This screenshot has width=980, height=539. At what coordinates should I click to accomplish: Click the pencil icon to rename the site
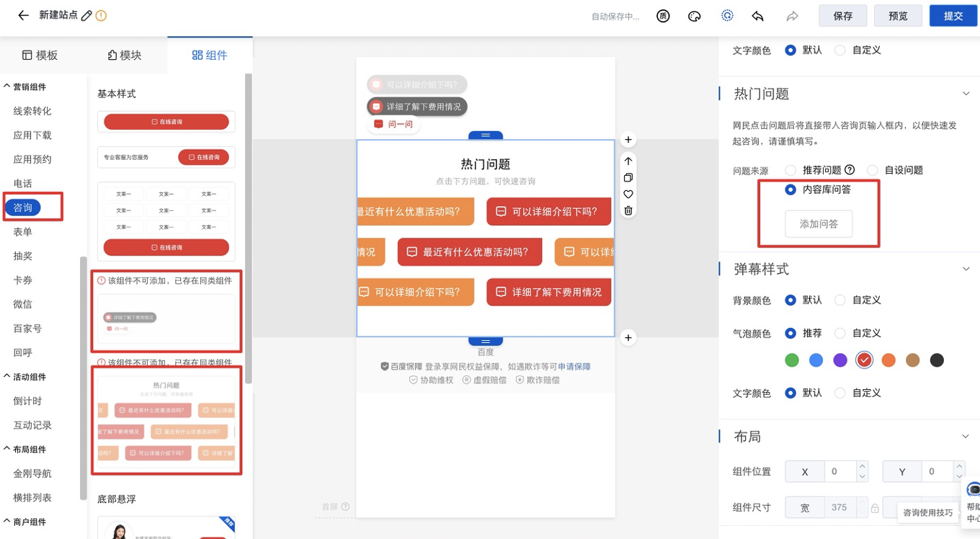coord(87,15)
